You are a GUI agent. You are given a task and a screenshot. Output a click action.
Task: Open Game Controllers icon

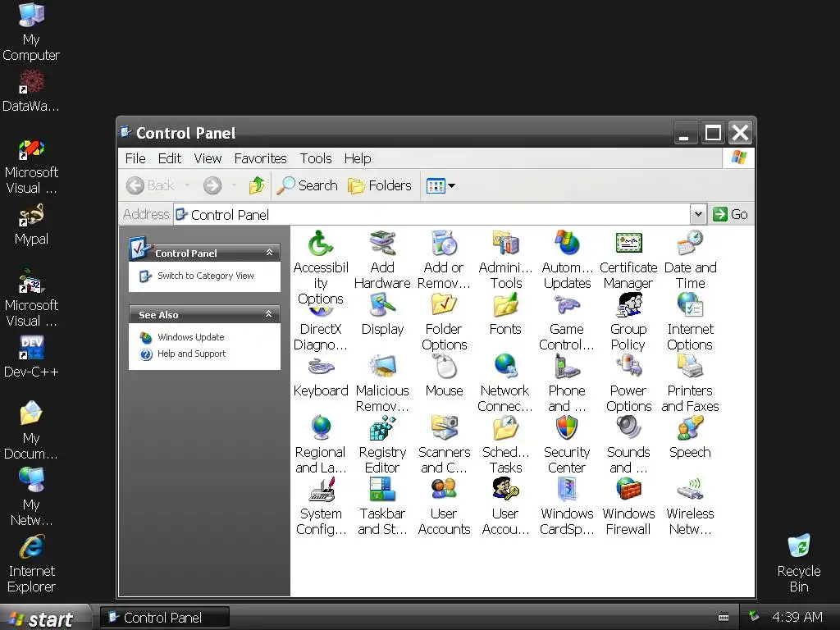[567, 305]
